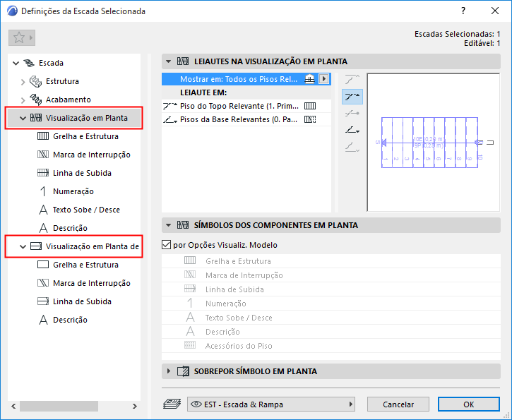Collapse Leiautes na Visualização em Planta panel
The image size is (512, 420).
coord(169,61)
